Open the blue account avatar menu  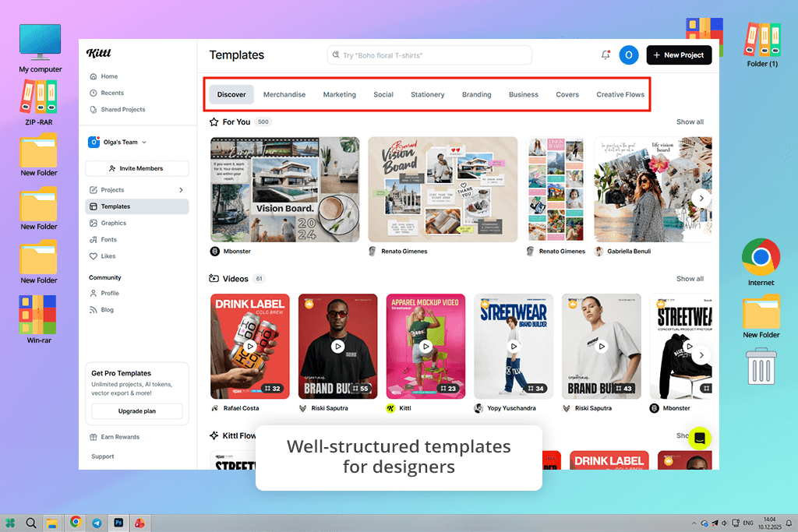(x=629, y=55)
